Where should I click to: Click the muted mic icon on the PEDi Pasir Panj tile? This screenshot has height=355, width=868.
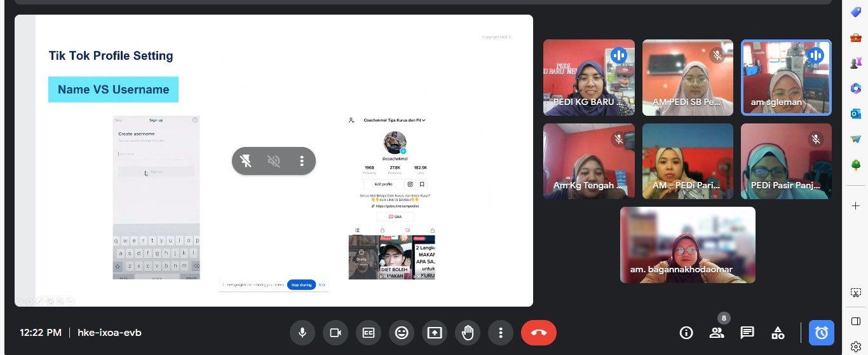click(x=816, y=139)
